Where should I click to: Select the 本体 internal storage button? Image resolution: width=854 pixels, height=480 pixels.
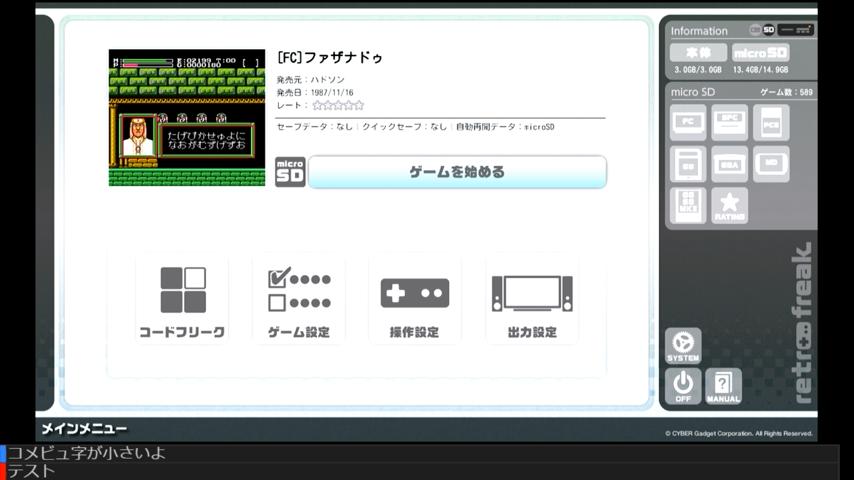click(x=698, y=53)
